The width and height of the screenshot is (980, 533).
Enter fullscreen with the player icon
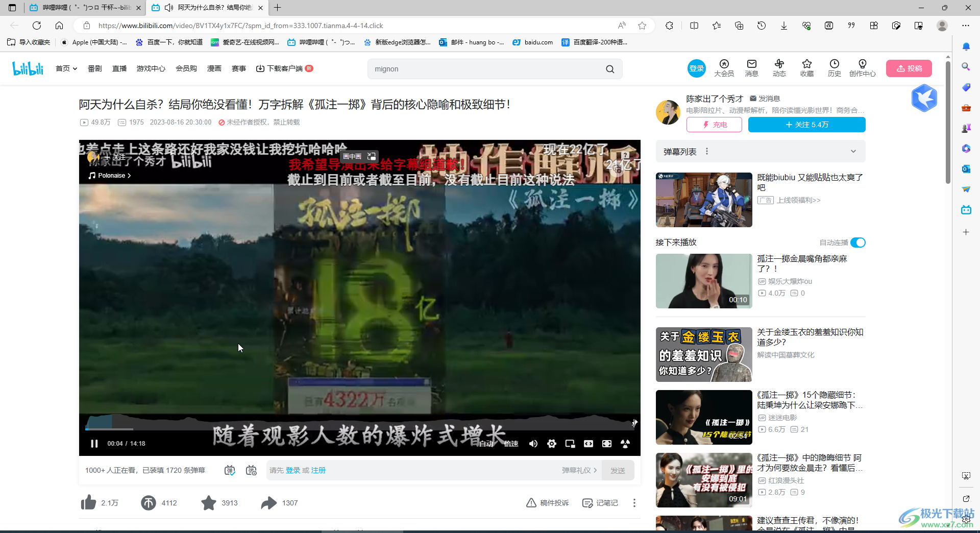607,444
